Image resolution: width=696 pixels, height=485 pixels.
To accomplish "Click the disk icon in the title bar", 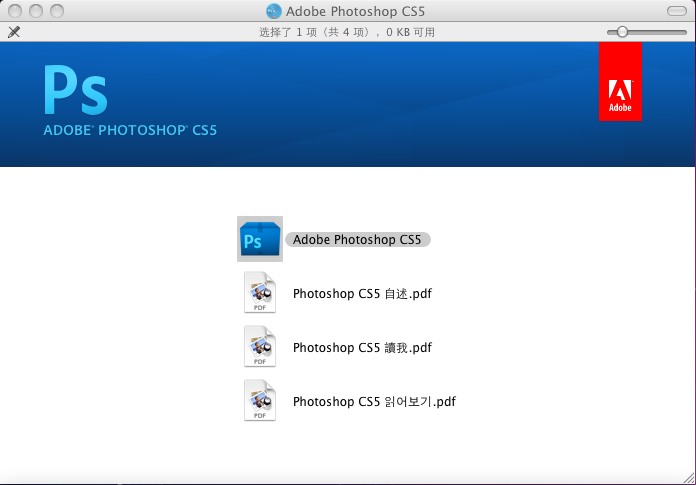I will click(273, 11).
